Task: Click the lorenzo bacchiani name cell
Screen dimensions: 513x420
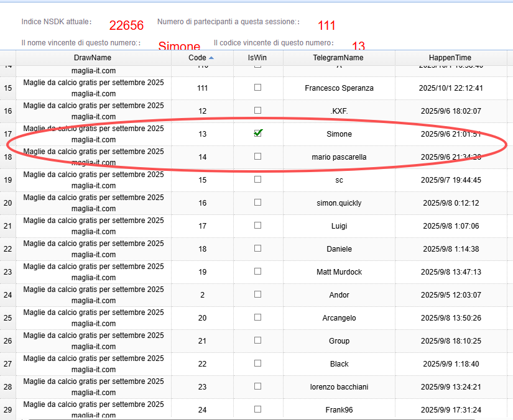Action: point(339,387)
